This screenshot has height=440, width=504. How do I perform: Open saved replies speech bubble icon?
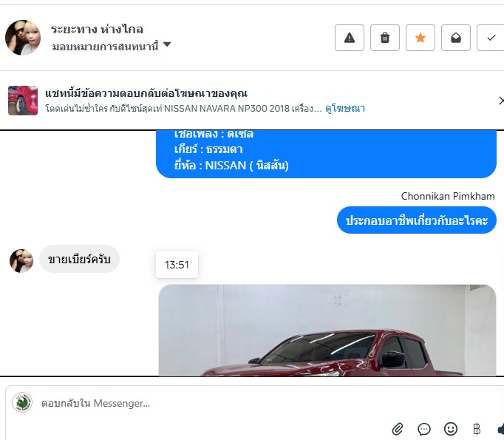pyautogui.click(x=424, y=429)
